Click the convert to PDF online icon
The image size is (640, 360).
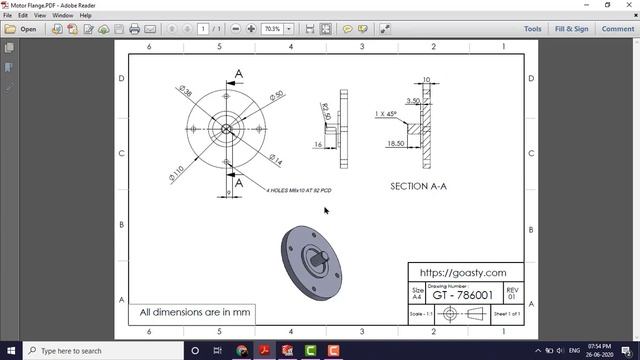57,29
